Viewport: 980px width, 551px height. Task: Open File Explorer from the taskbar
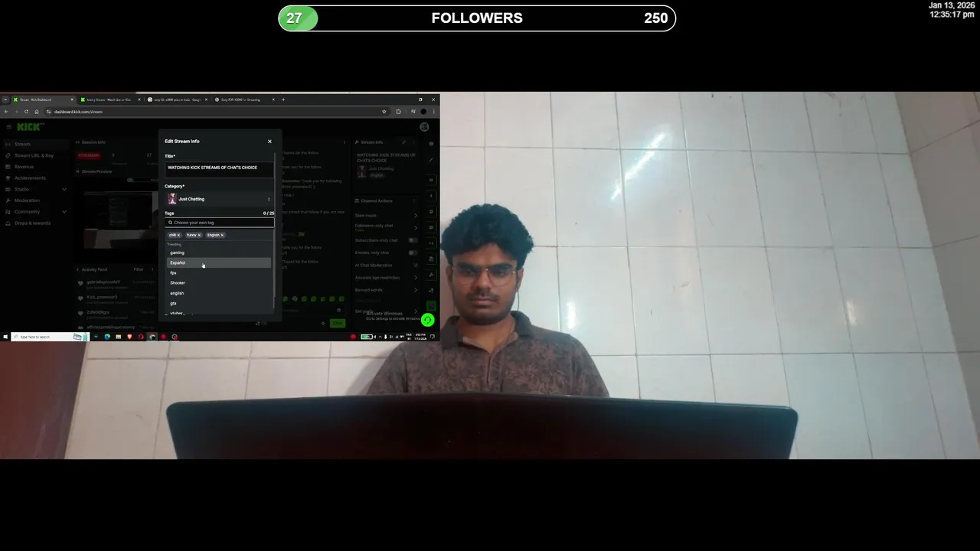(x=119, y=337)
